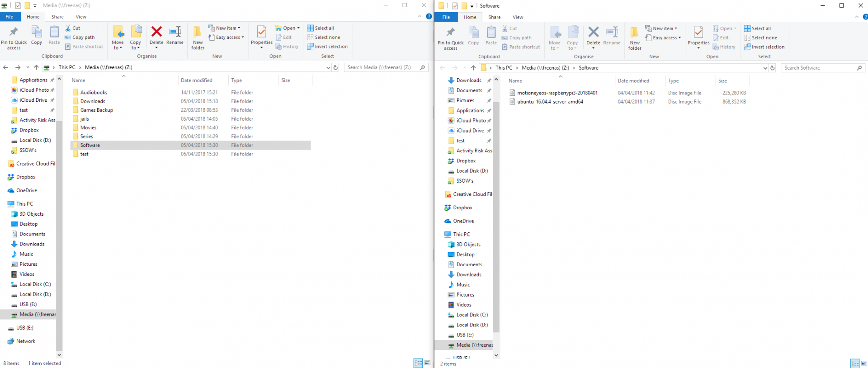
Task: Switch to the Share tab in the Software window
Action: (494, 17)
